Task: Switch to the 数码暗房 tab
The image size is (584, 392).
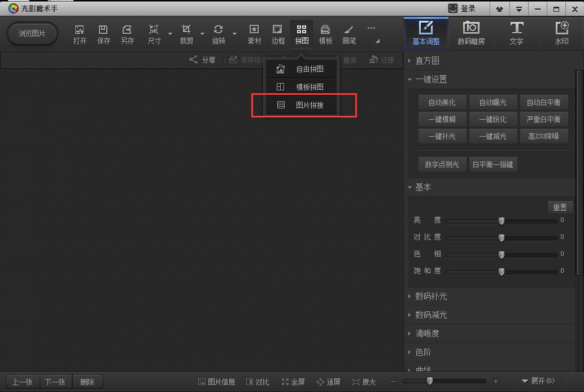Action: pyautogui.click(x=470, y=33)
